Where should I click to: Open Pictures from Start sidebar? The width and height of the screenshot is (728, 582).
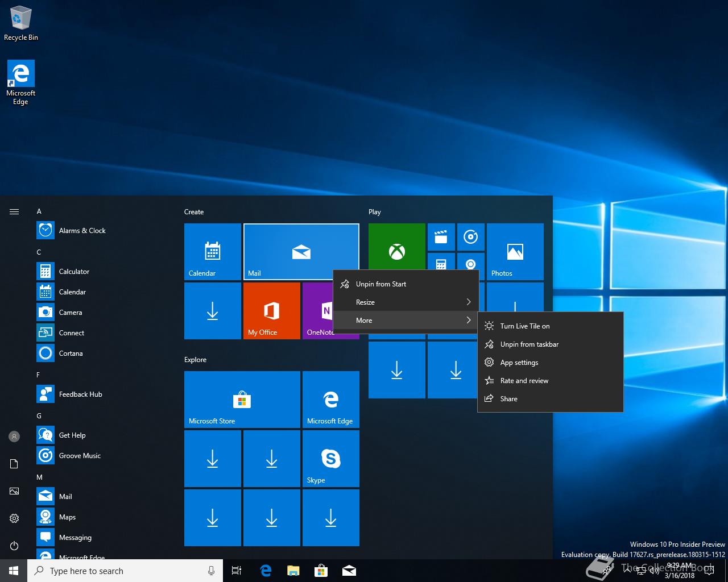click(x=14, y=491)
